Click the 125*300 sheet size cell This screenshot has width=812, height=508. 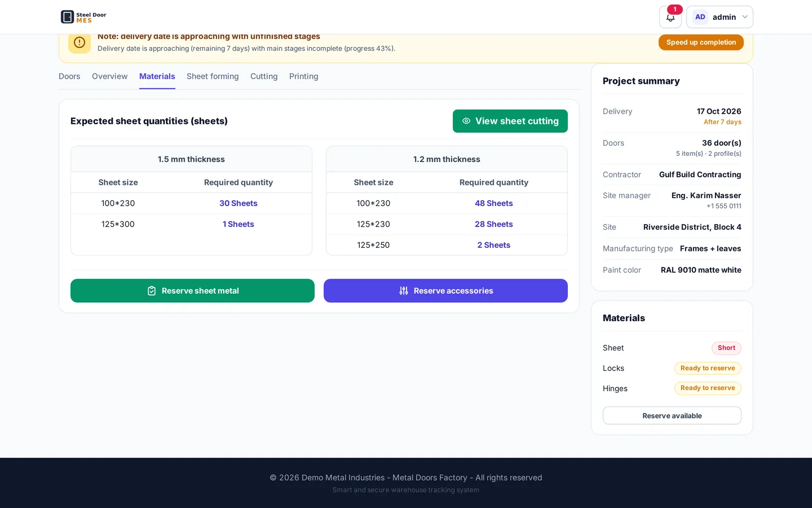point(118,224)
